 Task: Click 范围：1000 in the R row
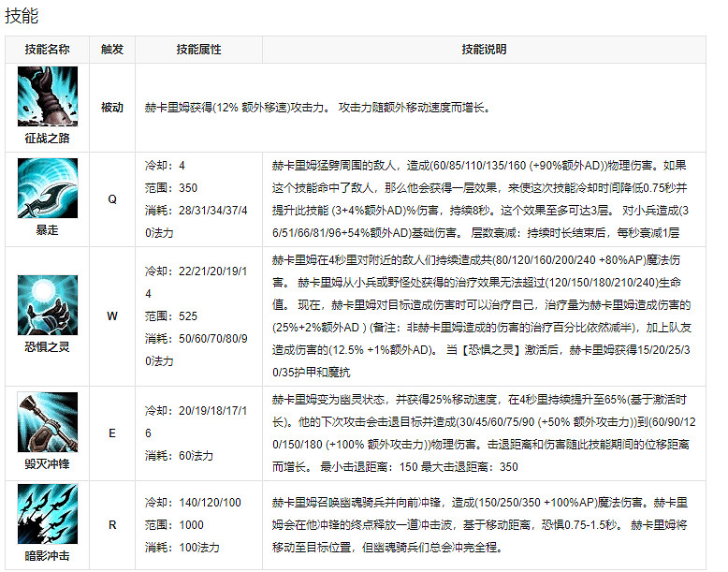click(174, 524)
